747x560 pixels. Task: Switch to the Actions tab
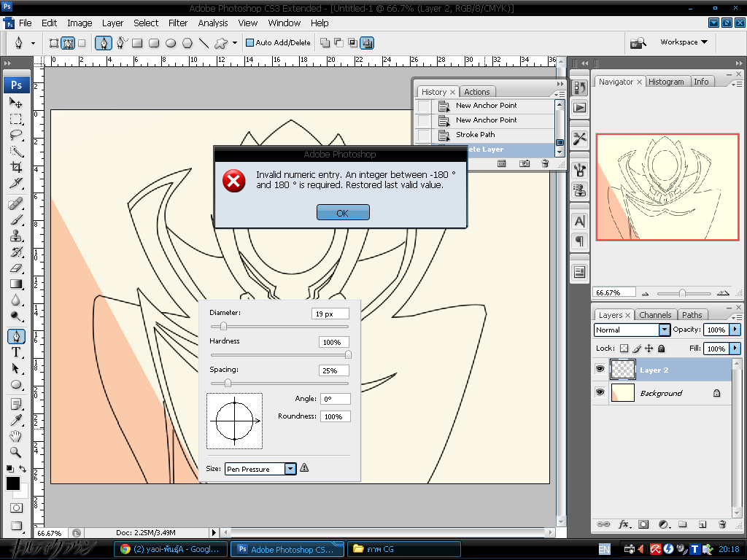(x=477, y=92)
